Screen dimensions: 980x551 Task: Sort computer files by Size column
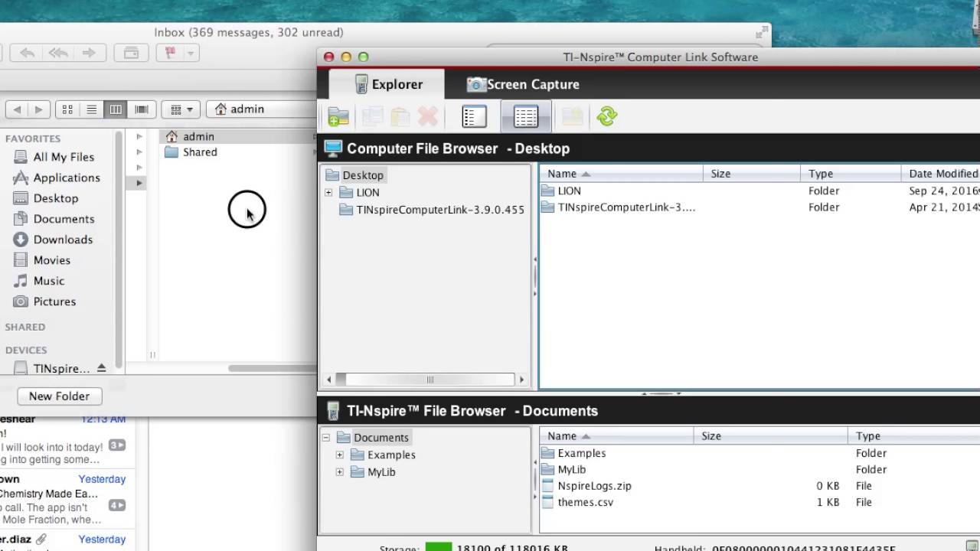752,174
